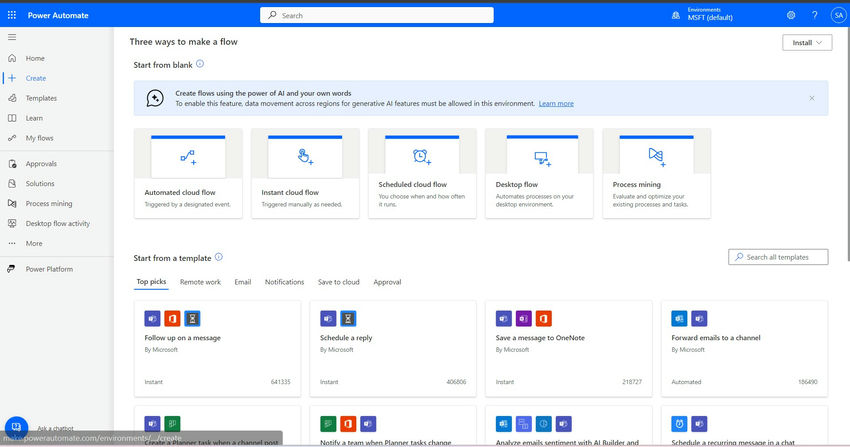Click the Approvals icon in sidebar
Screen dimensions: 850x447
pyautogui.click(x=12, y=164)
